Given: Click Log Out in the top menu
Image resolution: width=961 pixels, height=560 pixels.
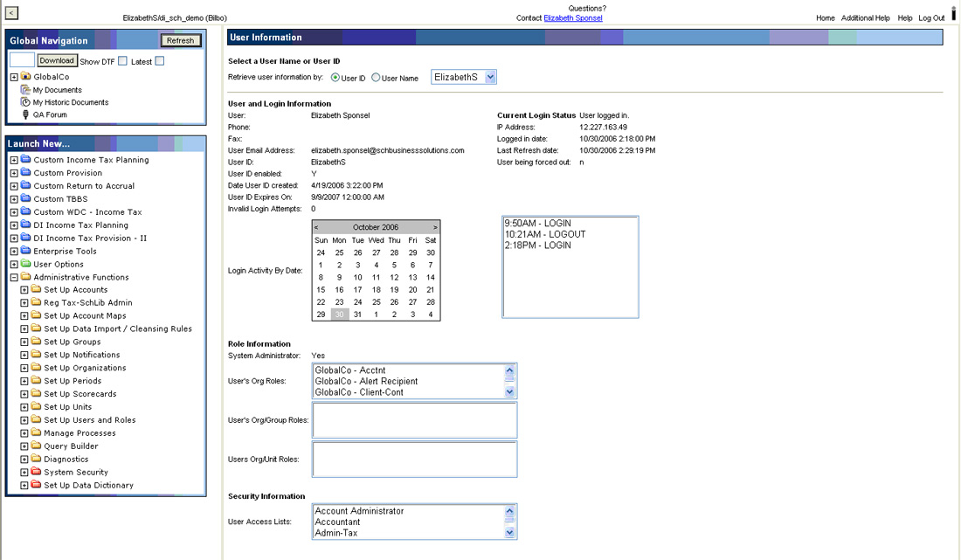Looking at the screenshot, I should tap(931, 17).
